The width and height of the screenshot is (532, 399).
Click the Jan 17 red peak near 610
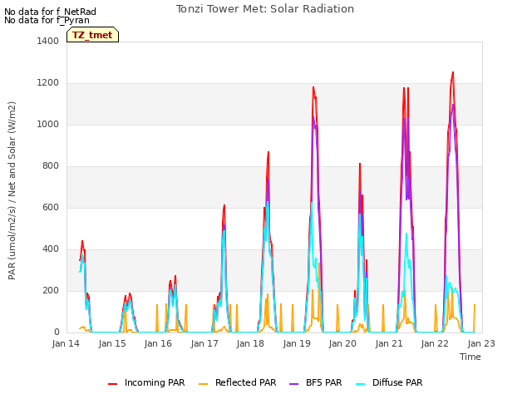(x=224, y=205)
